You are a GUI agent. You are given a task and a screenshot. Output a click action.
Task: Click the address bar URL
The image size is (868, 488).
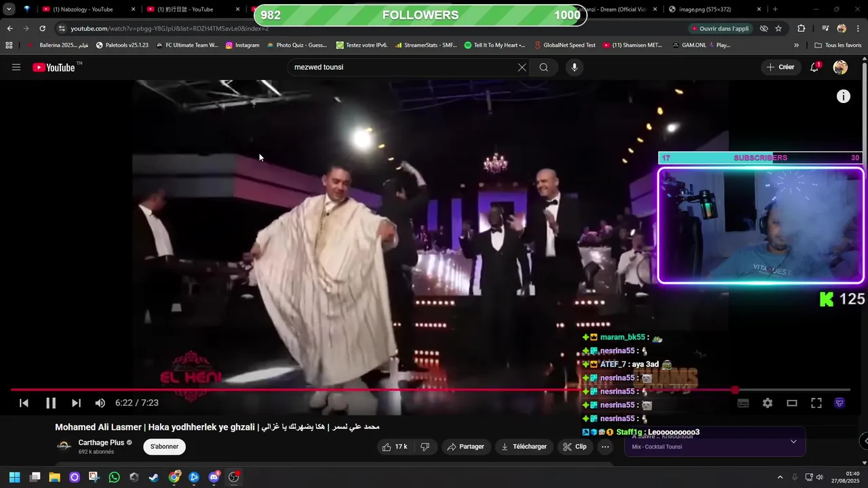[x=170, y=28]
